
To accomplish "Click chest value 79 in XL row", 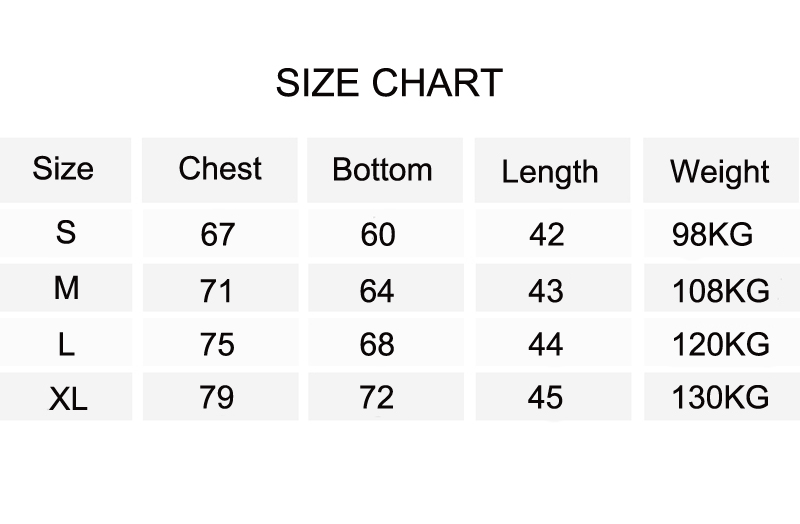I will pyautogui.click(x=217, y=398).
